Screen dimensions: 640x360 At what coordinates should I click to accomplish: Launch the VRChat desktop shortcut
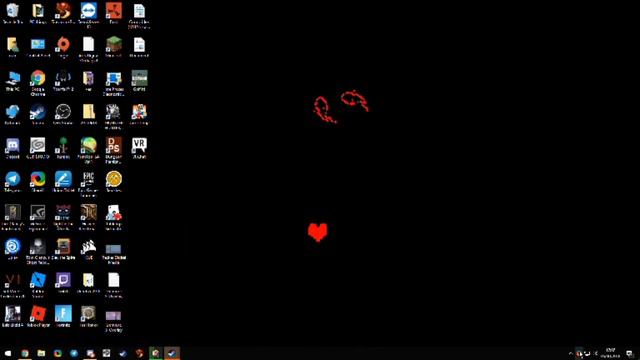point(139,146)
